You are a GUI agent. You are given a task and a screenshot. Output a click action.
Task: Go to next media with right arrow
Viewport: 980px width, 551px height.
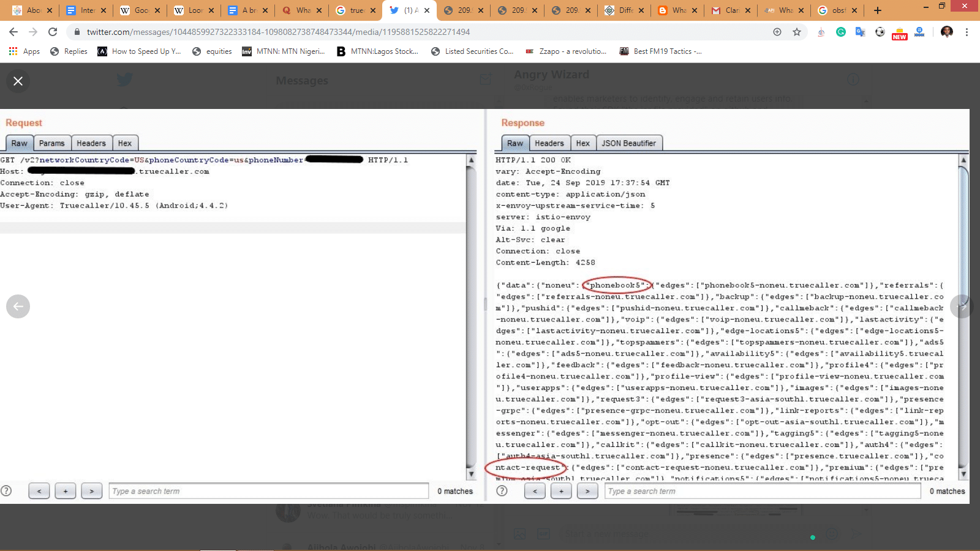pyautogui.click(x=962, y=306)
